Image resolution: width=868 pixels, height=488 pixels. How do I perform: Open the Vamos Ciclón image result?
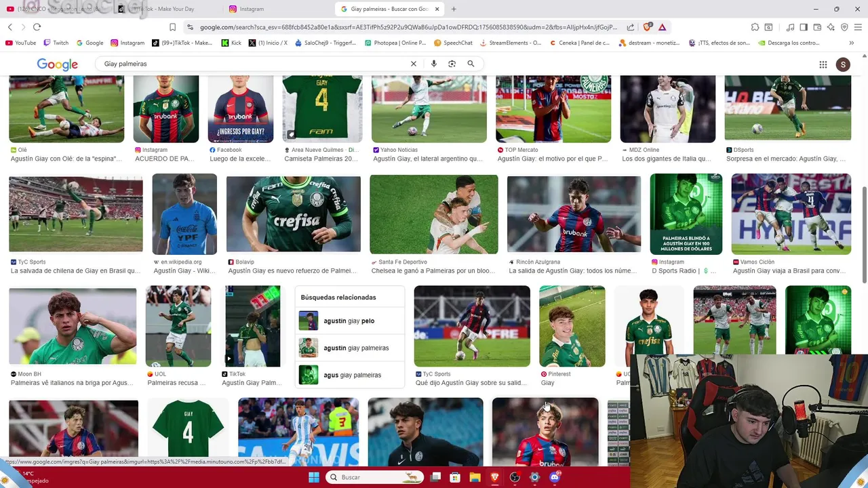click(x=791, y=214)
